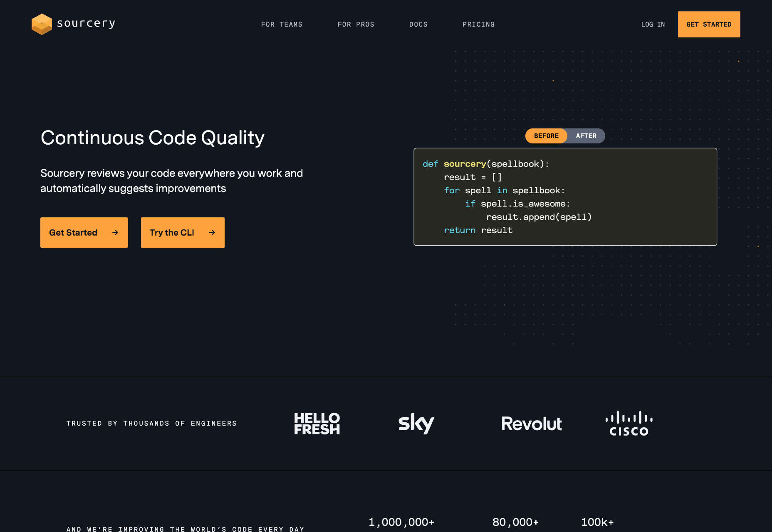Click the 1,000,000+ statistic
Viewport: 772px width, 532px height.
(x=401, y=522)
